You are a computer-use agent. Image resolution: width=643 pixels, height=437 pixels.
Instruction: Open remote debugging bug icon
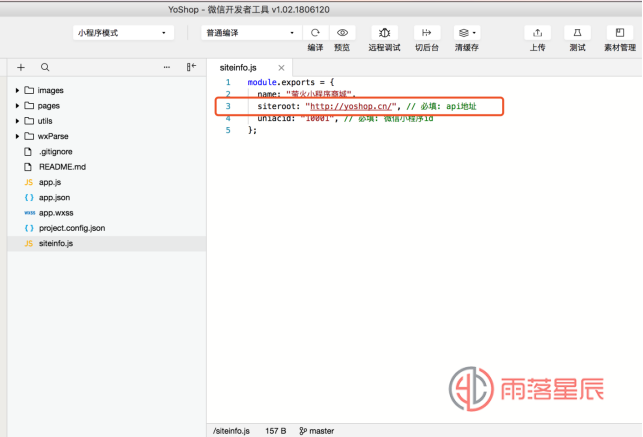[384, 33]
